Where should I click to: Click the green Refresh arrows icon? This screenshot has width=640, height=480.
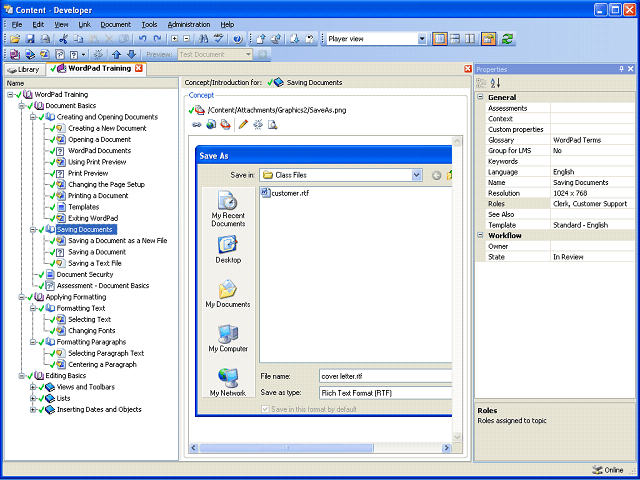[x=507, y=39]
